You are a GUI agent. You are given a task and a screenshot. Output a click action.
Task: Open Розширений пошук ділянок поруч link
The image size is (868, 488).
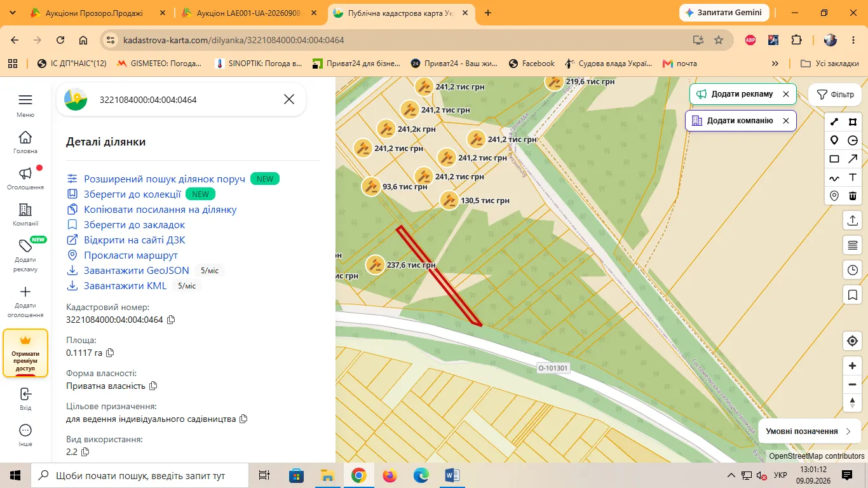tap(165, 179)
